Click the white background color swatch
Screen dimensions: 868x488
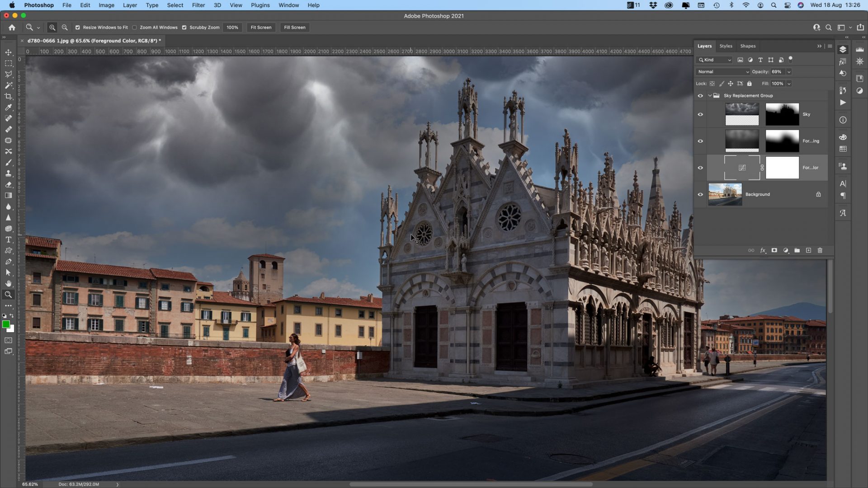pos(12,330)
